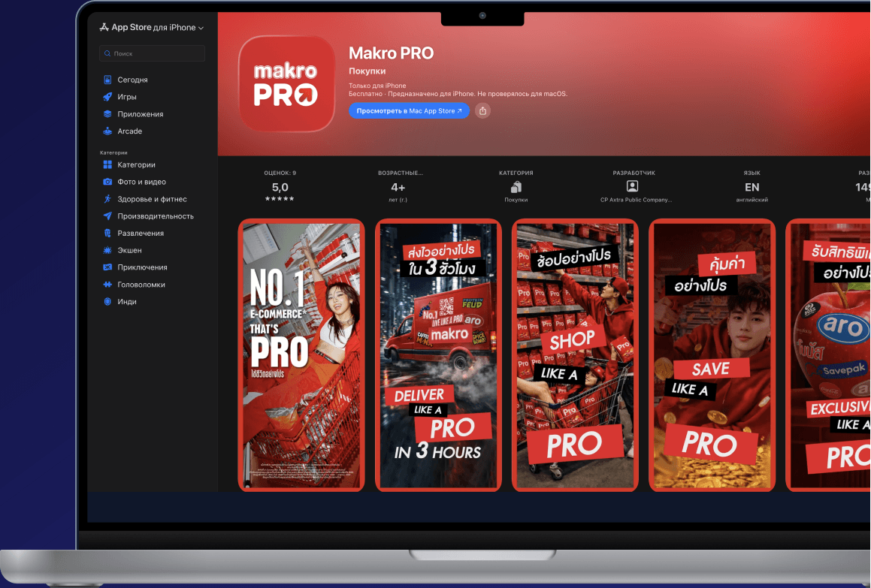
Task: Click the Производительность paper plane icon
Action: click(x=107, y=216)
